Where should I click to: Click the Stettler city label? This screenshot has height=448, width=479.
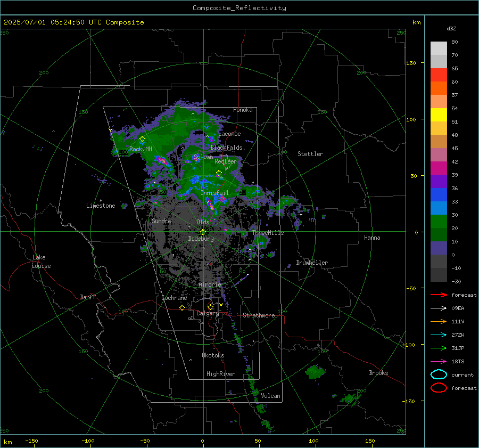[x=310, y=154]
